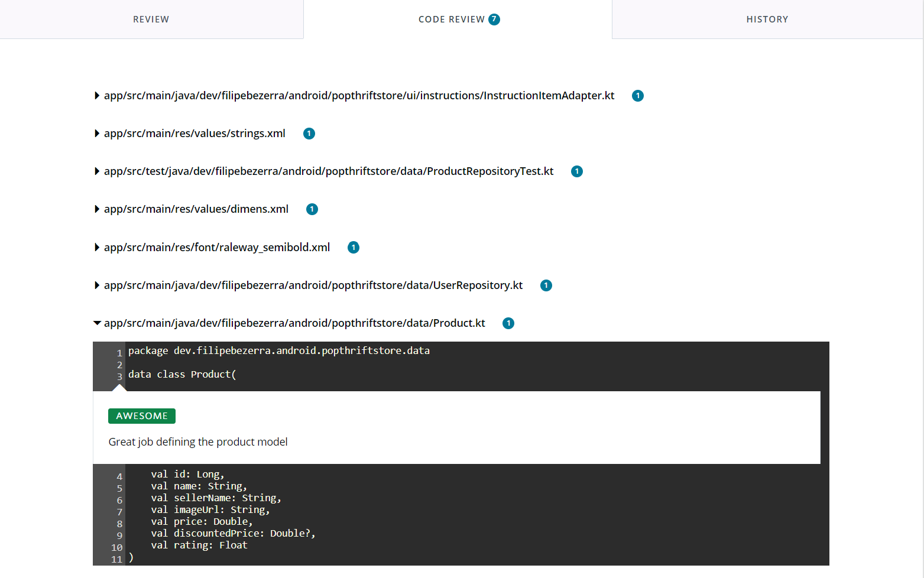Click comment badge beside UserRepository.kt

546,285
